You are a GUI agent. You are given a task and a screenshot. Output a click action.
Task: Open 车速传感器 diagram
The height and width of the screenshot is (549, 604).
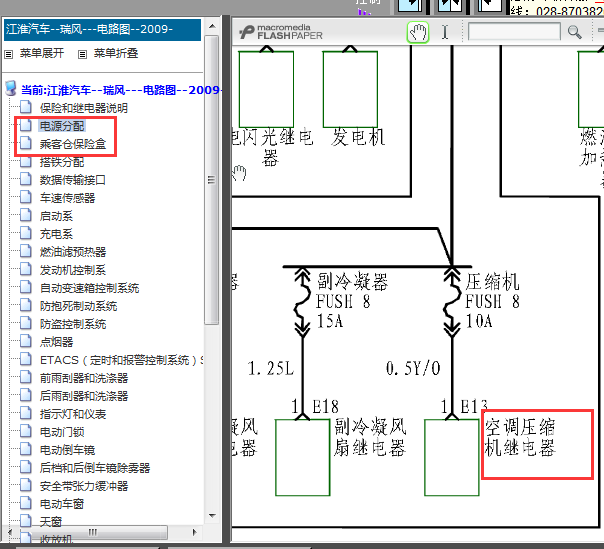pyautogui.click(x=67, y=198)
